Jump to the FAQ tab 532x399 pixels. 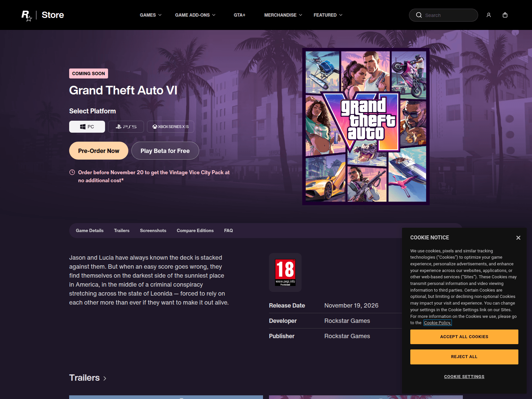tap(228, 230)
